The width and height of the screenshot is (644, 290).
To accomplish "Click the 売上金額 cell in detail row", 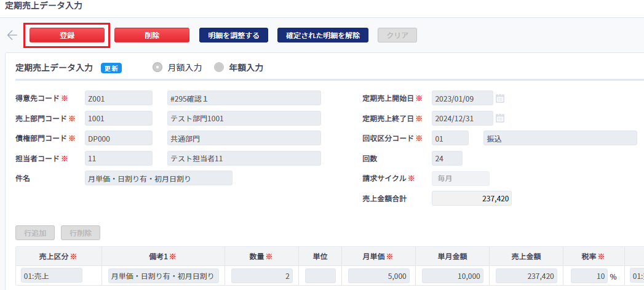I will (x=527, y=276).
